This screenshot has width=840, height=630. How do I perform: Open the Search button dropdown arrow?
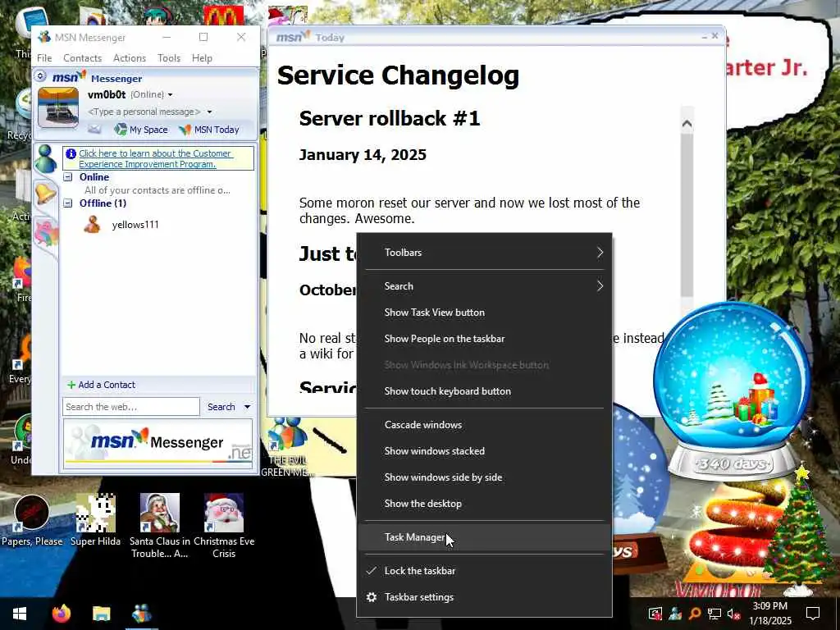coord(248,407)
